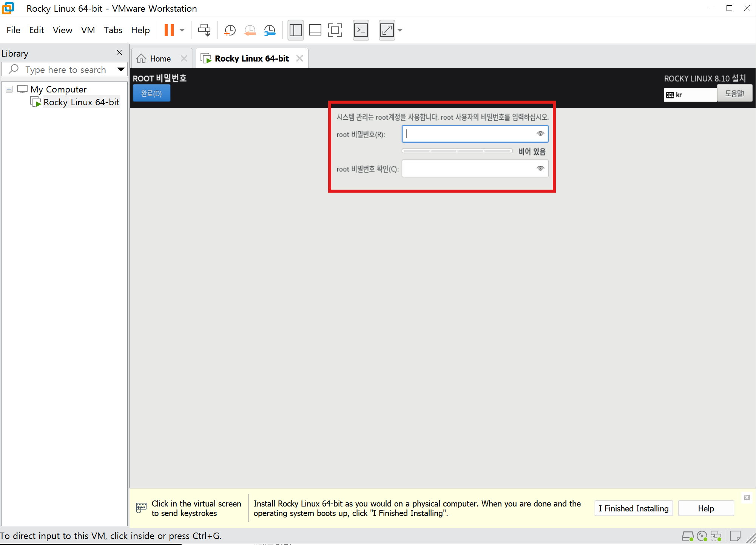Click the network adapter status icon
Screen dimensions: 756x545
tap(716, 536)
